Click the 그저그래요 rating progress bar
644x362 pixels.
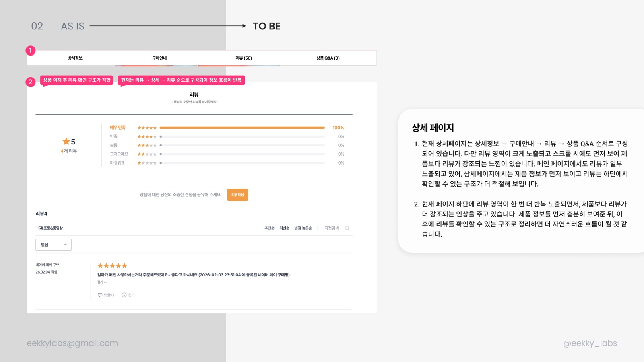(x=242, y=154)
